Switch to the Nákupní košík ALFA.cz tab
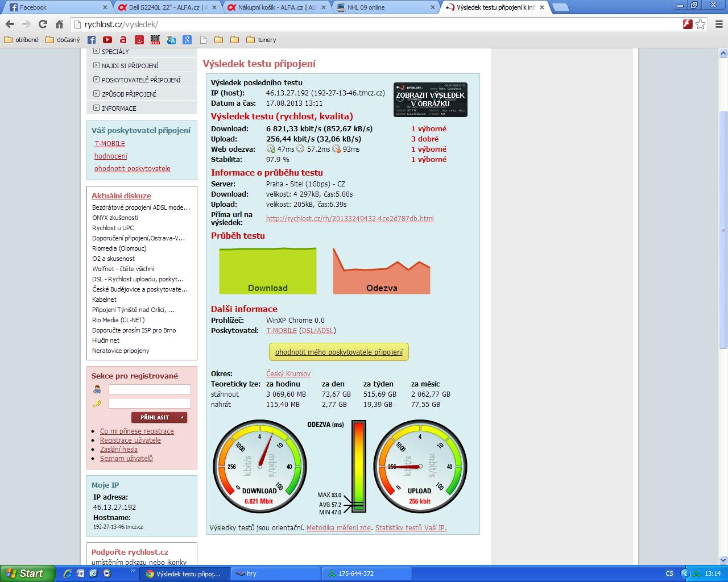This screenshot has width=728, height=582. pos(276,7)
